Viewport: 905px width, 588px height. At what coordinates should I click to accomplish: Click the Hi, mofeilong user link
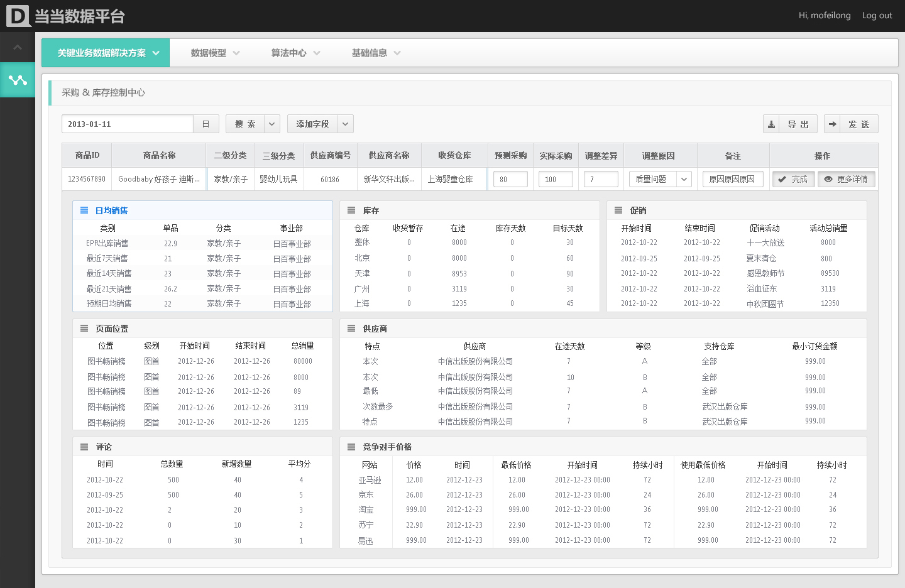(x=825, y=15)
